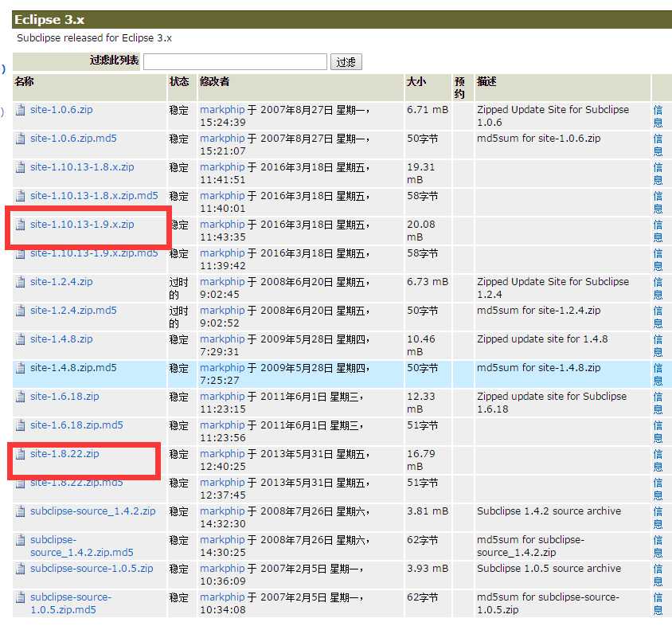The image size is (672, 634).
Task: Click file icon beside site-1.10.13-1.9.x.zip
Action: click(20, 225)
